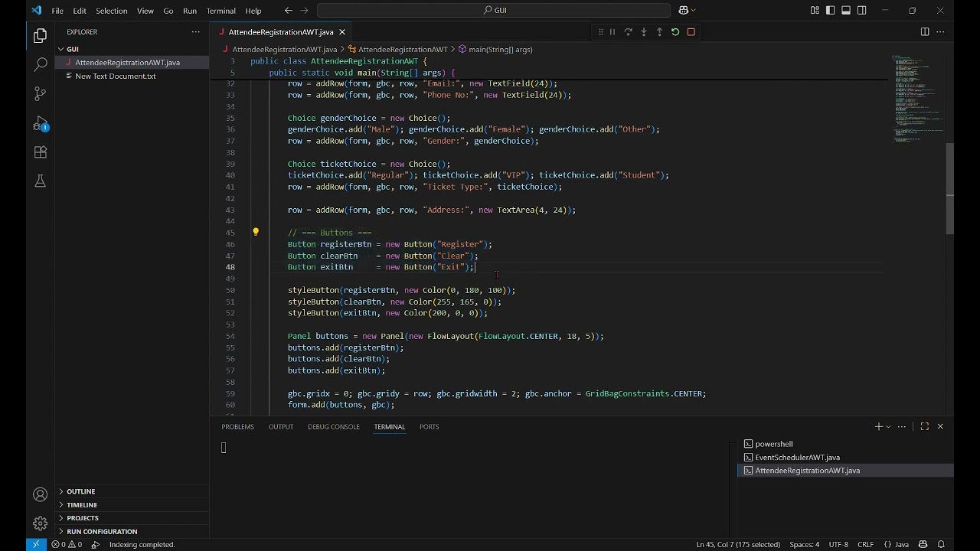Click the CRLF end-of-line setting

pyautogui.click(x=865, y=545)
